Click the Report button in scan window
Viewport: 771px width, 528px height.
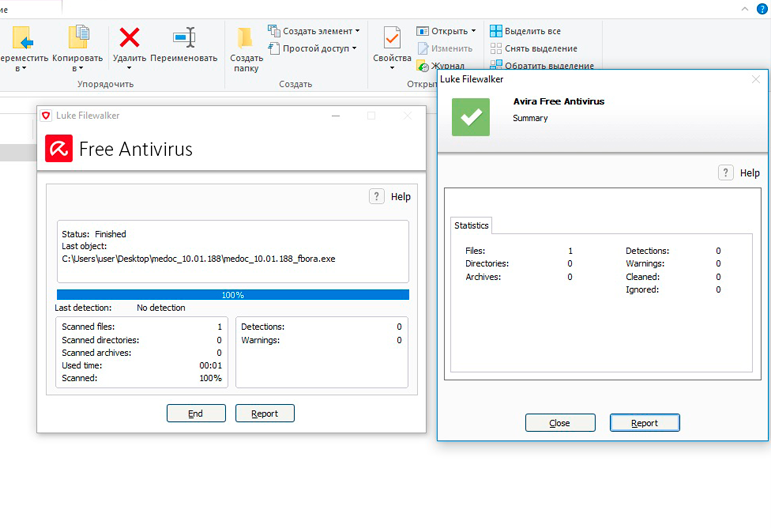point(265,413)
